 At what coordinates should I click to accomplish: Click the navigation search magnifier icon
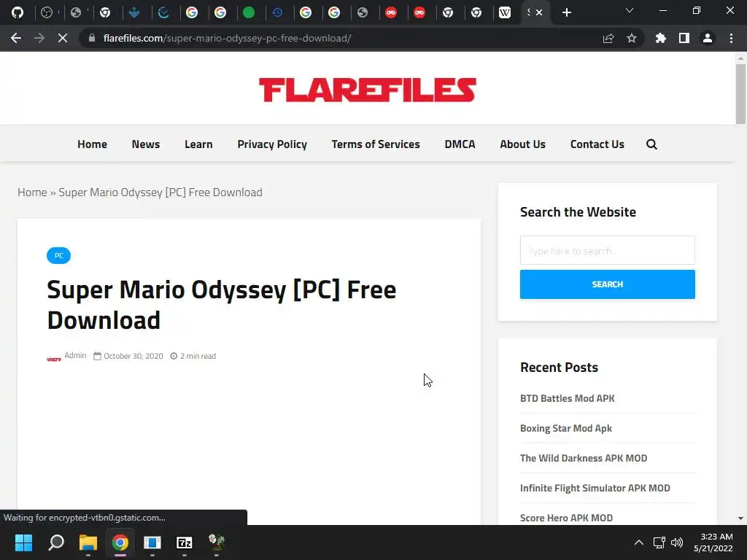click(651, 144)
